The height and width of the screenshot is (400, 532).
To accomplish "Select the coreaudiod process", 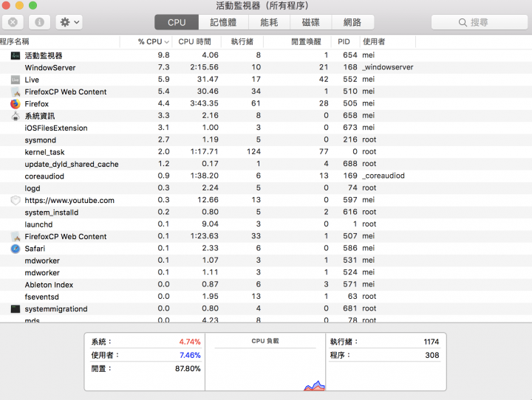I will (x=266, y=176).
